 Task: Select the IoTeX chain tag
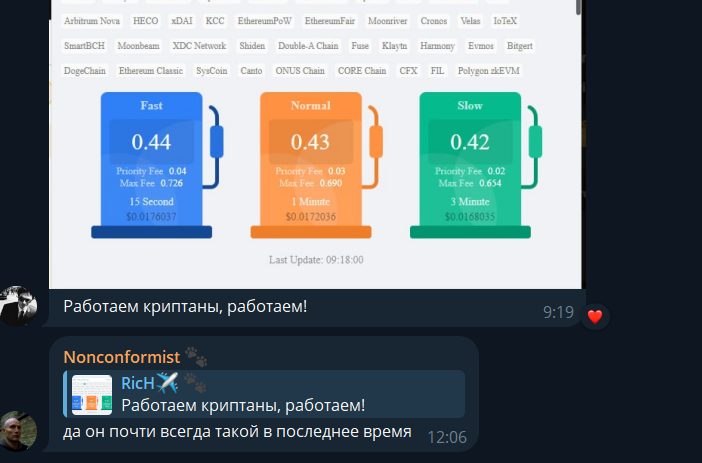pyautogui.click(x=505, y=21)
